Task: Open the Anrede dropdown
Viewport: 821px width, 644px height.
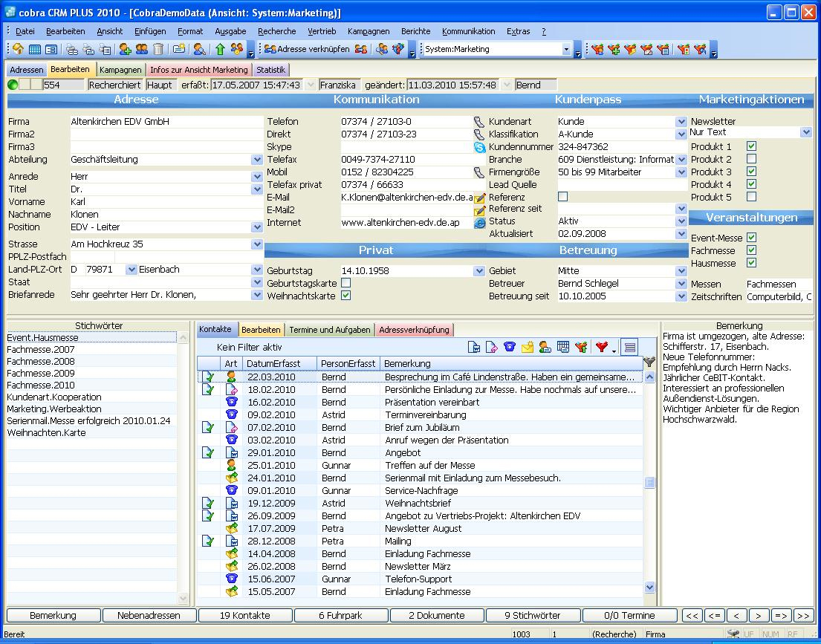Action: coord(256,177)
